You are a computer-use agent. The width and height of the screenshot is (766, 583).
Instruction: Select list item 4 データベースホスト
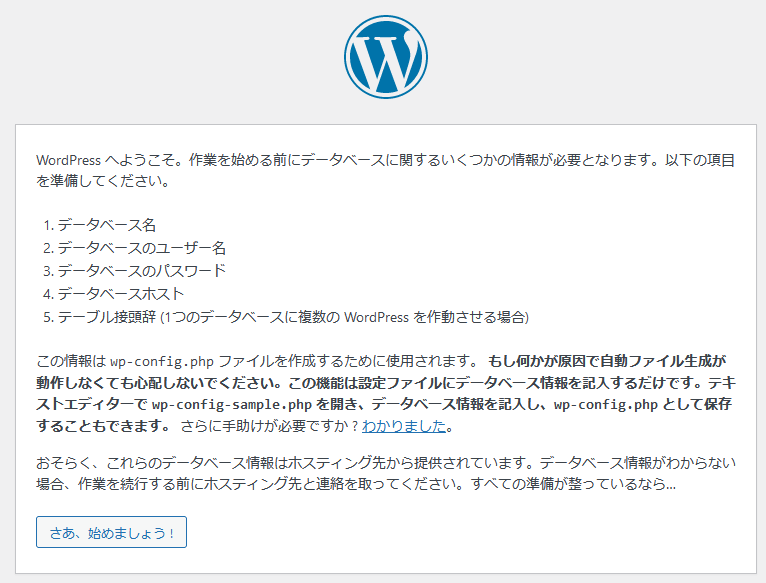(x=113, y=294)
